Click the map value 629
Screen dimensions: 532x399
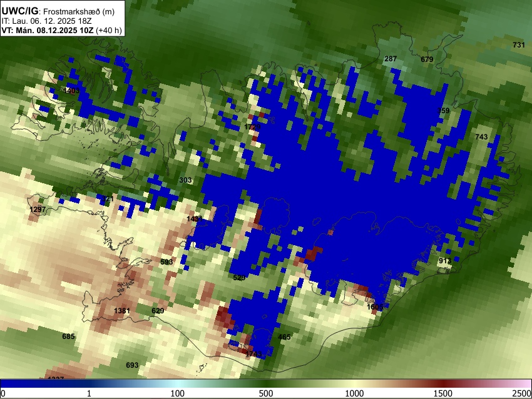click(158, 311)
